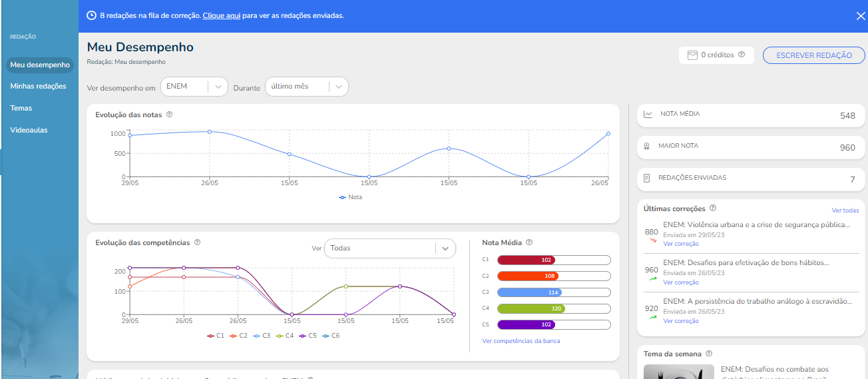
Task: Toggle C6 series in competências legend
Action: [x=330, y=336]
